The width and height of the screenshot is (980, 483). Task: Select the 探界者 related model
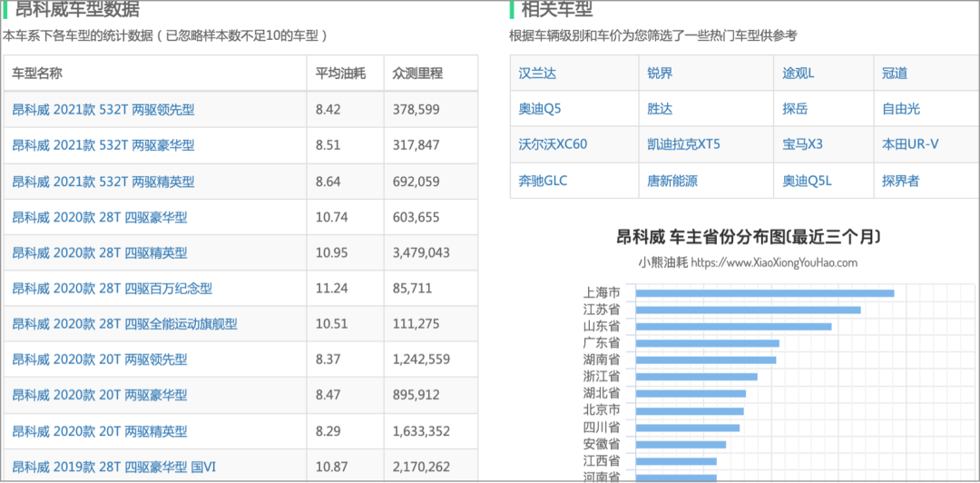click(x=901, y=181)
